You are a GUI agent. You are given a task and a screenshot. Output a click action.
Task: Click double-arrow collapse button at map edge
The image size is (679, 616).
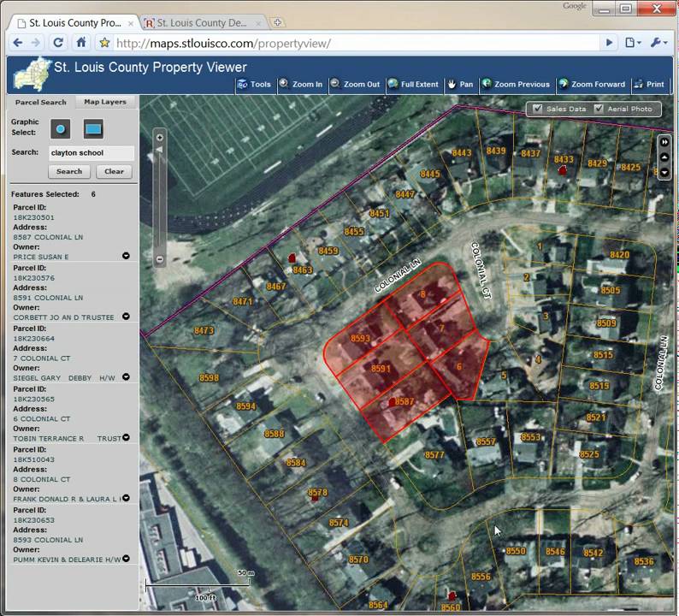(x=664, y=142)
